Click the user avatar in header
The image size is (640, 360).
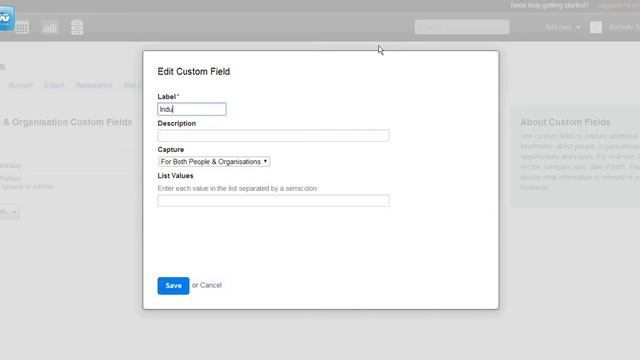pyautogui.click(x=596, y=27)
